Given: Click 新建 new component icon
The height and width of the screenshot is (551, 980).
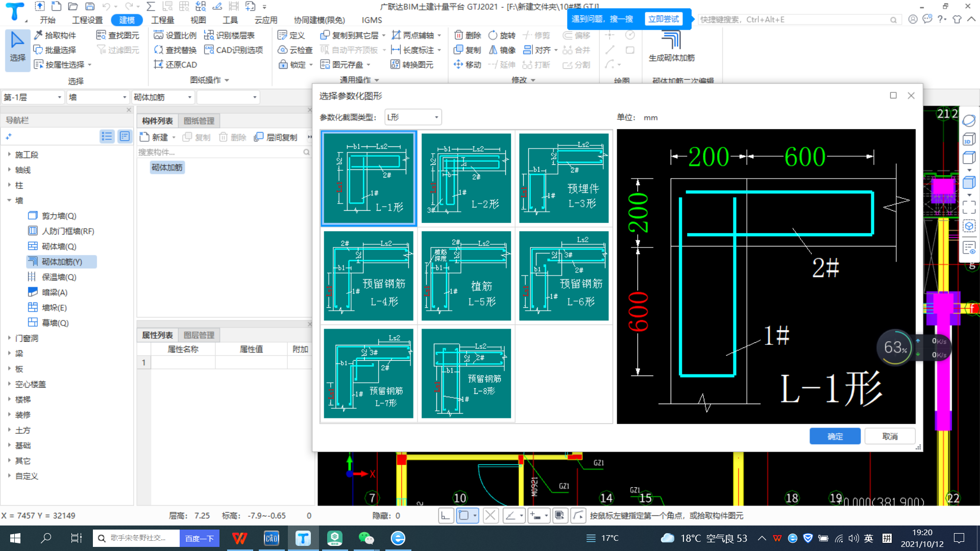Looking at the screenshot, I should pyautogui.click(x=153, y=137).
